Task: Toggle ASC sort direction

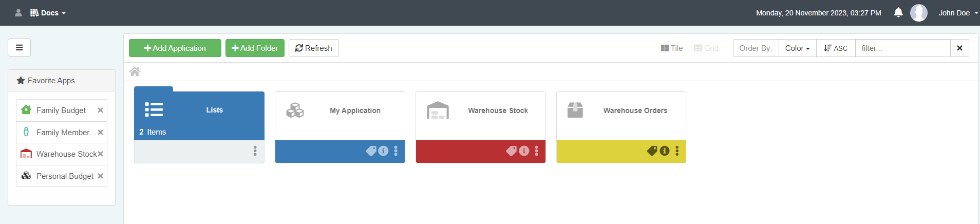Action: click(x=836, y=48)
